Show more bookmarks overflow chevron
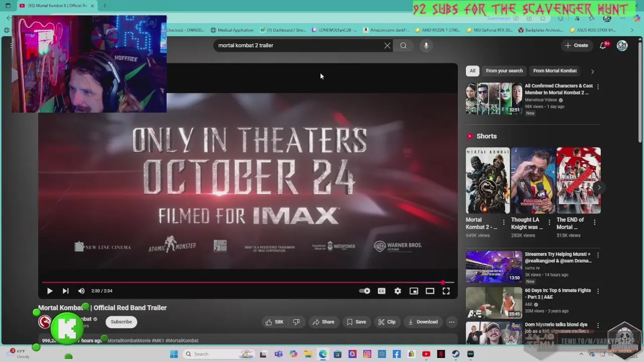This screenshot has width=644, height=362. click(632, 30)
